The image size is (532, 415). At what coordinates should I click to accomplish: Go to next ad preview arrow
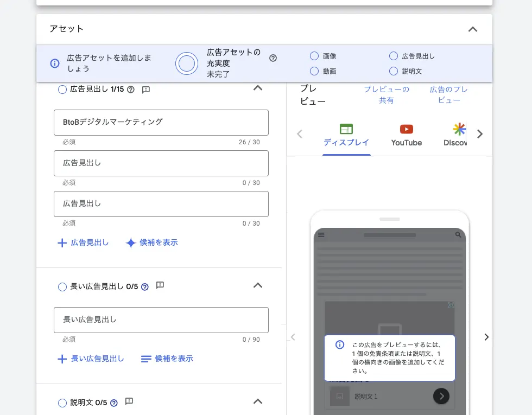(x=486, y=337)
